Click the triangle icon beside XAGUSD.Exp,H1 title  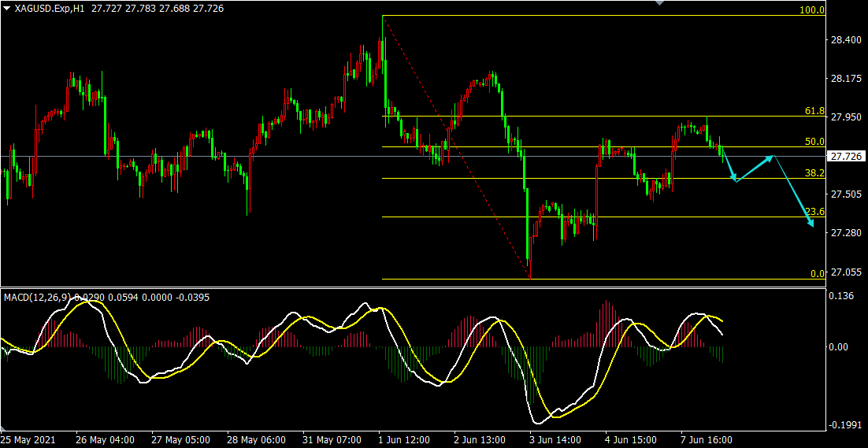pyautogui.click(x=7, y=8)
